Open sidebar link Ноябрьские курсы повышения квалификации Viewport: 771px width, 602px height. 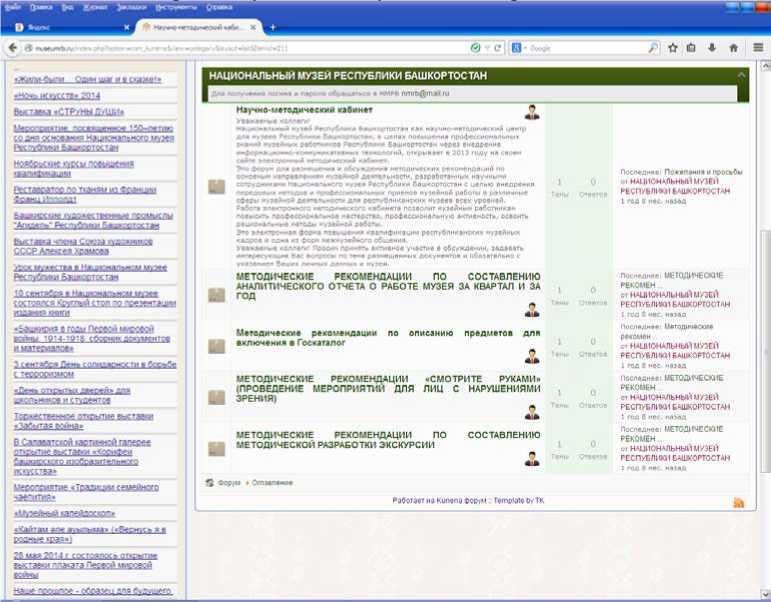(x=74, y=168)
